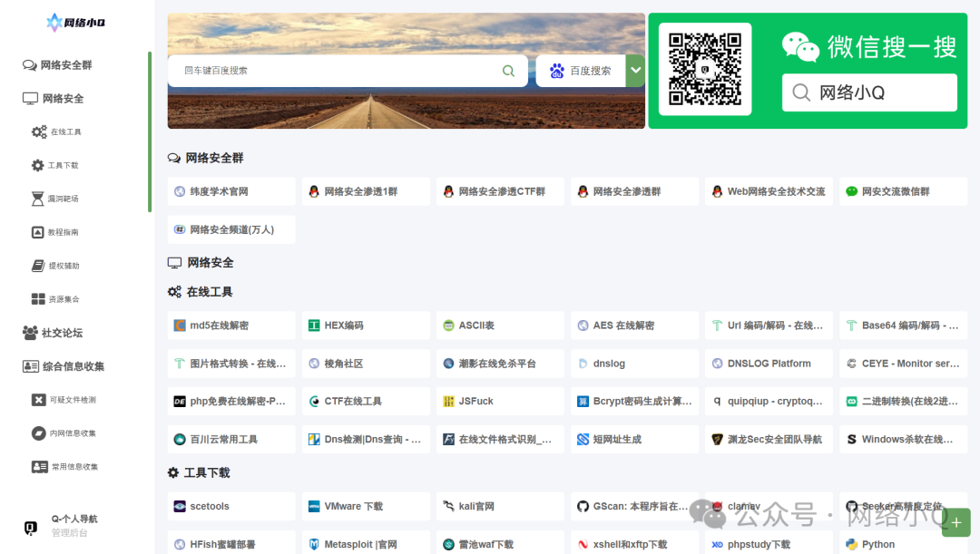Open 教程指南 sidebar entry
980x554 pixels.
point(56,232)
